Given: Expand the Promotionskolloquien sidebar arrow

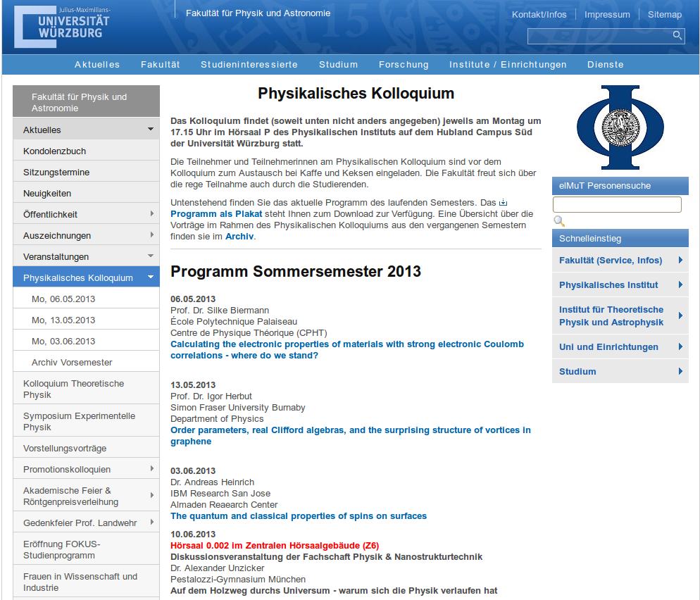Looking at the screenshot, I should (x=152, y=468).
